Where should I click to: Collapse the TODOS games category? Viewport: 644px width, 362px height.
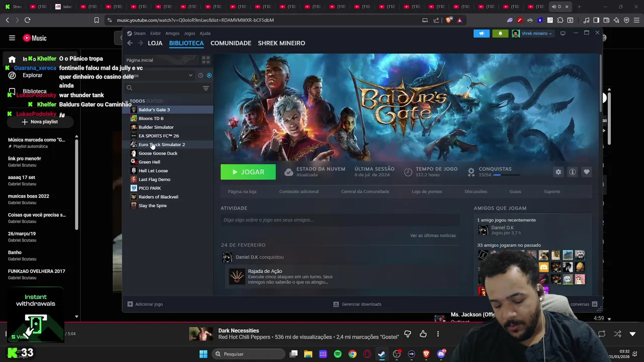coord(127,101)
